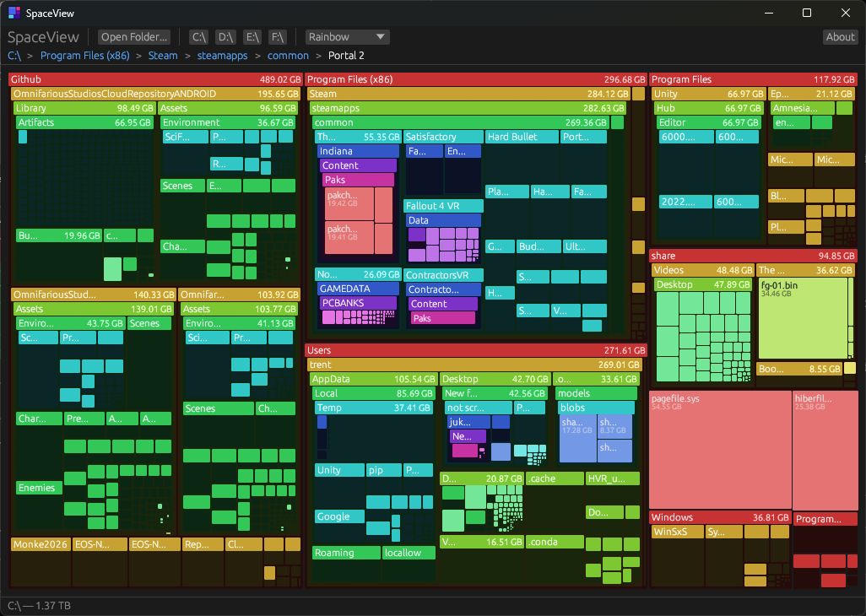Viewport: 866px width, 616px height.
Task: Click the common breadcrumb link
Action: 288,55
